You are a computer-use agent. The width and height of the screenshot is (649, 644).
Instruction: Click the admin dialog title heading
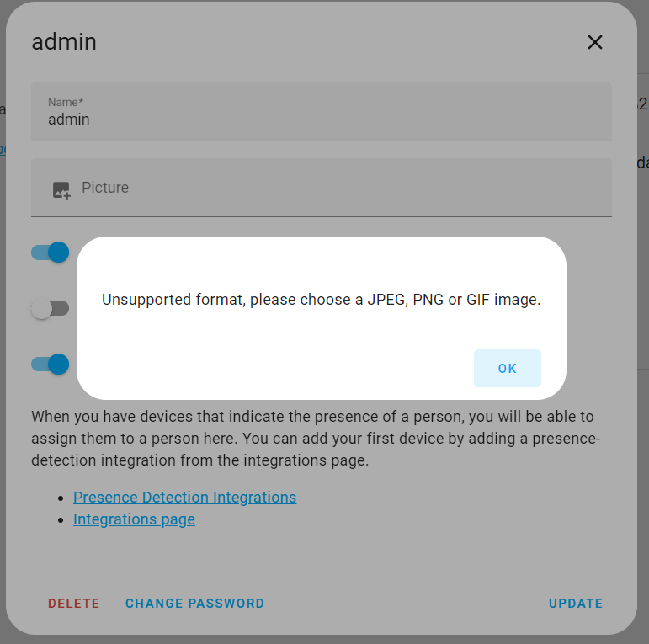coord(64,41)
